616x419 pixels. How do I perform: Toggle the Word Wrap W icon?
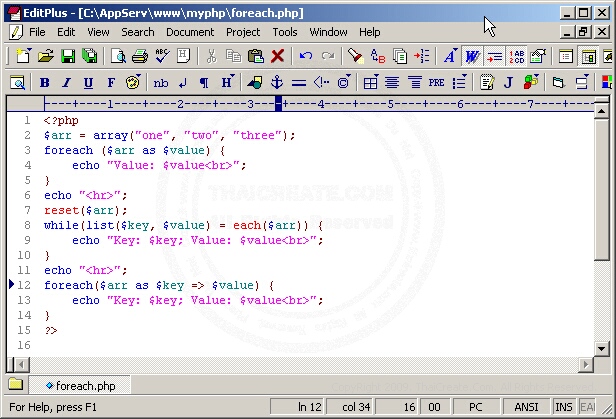(472, 57)
